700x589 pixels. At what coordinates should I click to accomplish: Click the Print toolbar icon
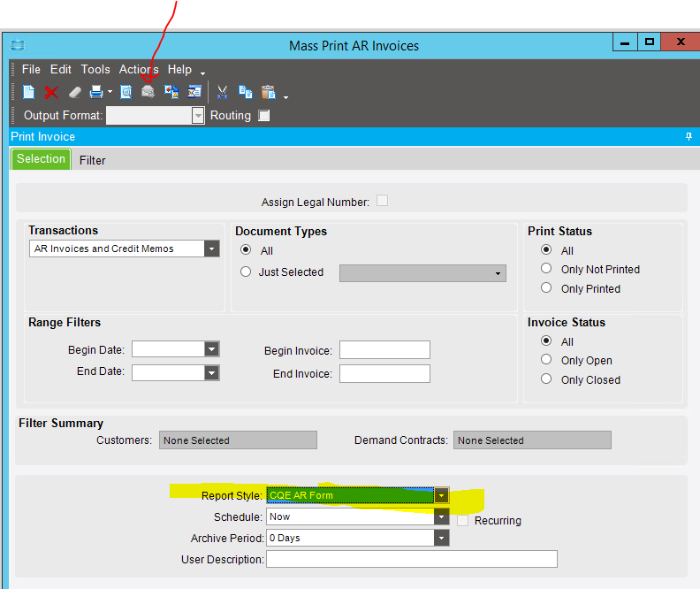click(x=96, y=92)
